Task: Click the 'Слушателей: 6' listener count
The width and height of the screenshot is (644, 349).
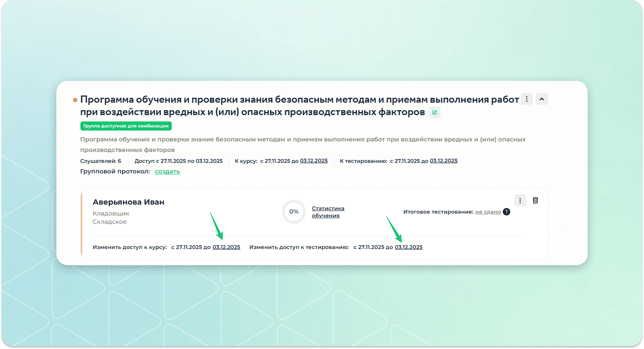Action: pos(101,161)
